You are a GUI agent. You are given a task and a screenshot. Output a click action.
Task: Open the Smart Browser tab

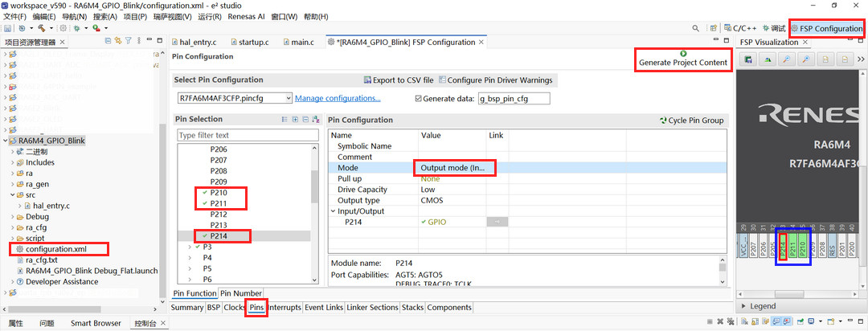pos(96,323)
